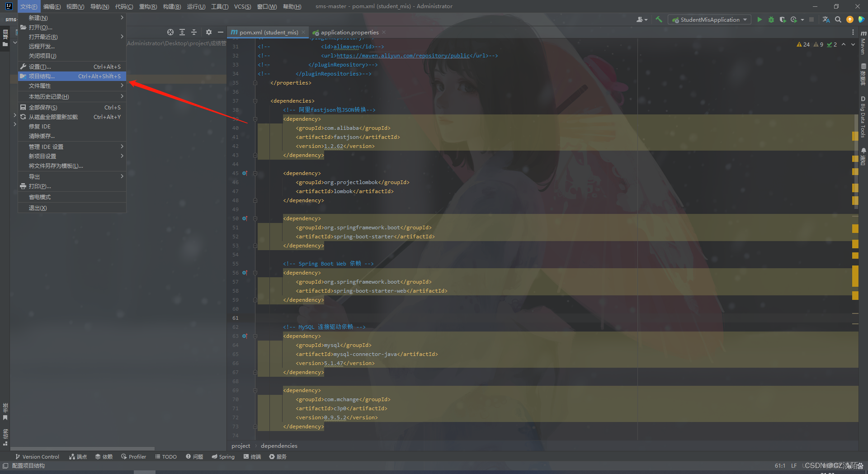This screenshot has width=868, height=474.
Task: Build project with the hammer icon
Action: pyautogui.click(x=659, y=19)
